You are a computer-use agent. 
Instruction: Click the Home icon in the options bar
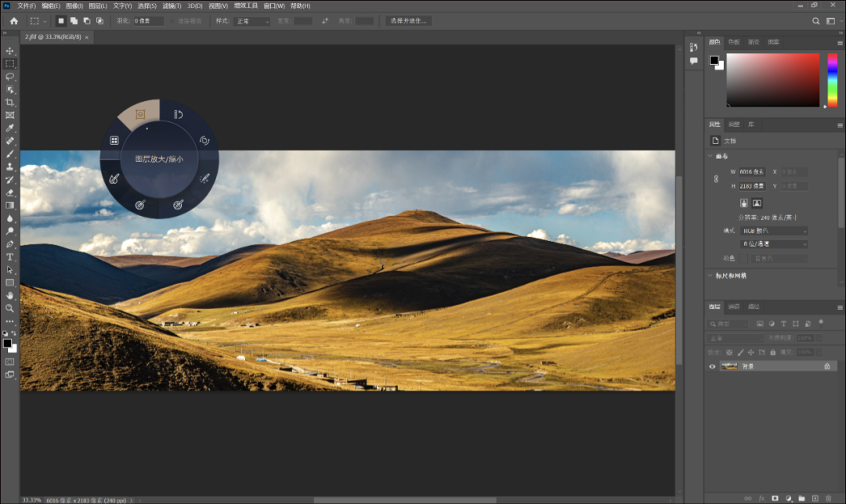[x=13, y=21]
